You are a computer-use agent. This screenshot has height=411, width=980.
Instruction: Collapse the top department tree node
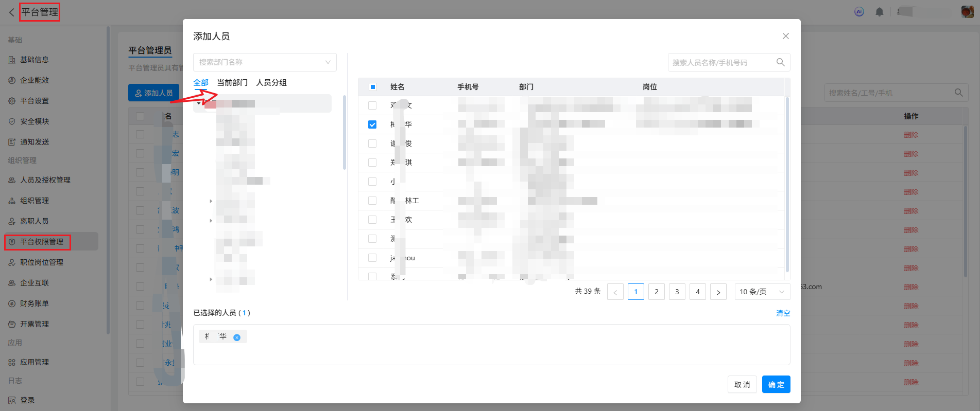point(199,103)
